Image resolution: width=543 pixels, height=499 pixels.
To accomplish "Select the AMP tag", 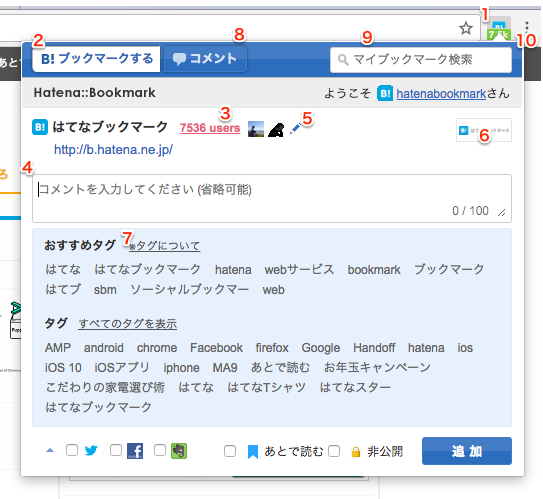I will point(58,348).
